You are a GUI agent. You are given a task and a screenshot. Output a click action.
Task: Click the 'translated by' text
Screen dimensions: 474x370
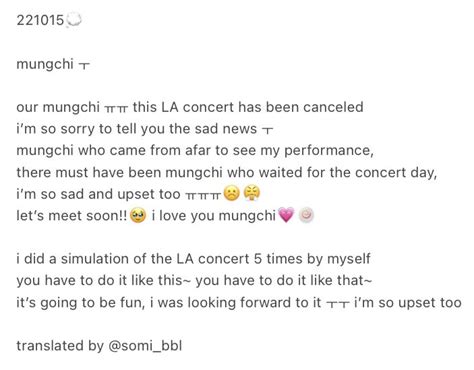point(60,346)
